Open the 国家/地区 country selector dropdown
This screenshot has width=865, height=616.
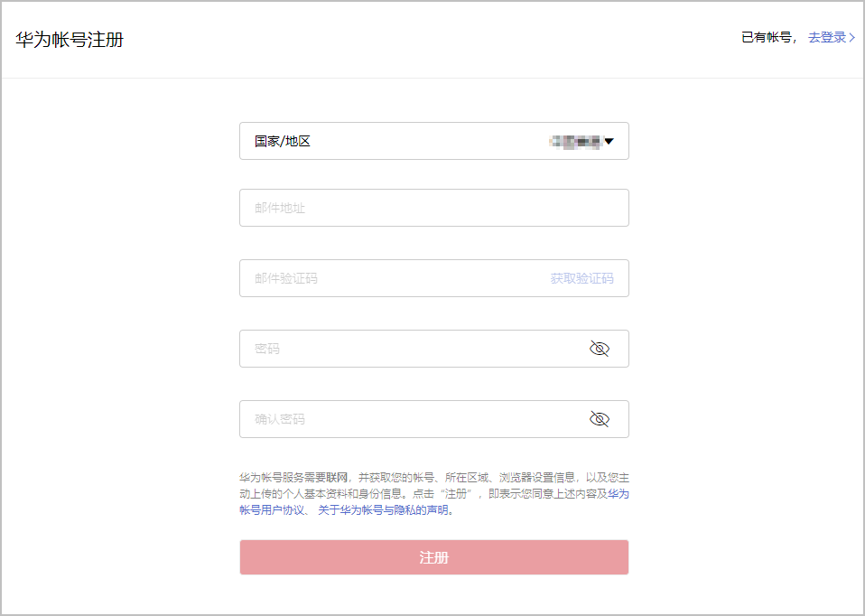[x=433, y=141]
